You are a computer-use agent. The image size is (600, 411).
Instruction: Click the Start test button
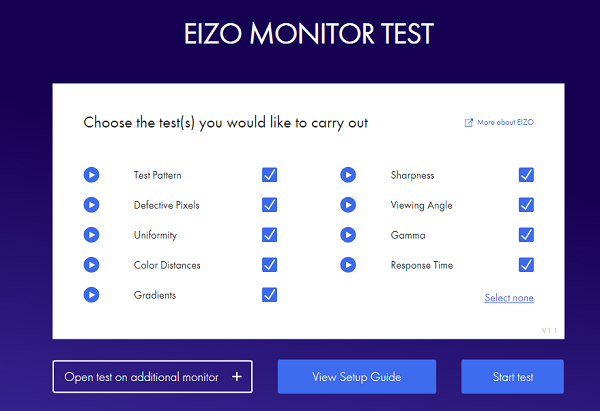pyautogui.click(x=512, y=377)
